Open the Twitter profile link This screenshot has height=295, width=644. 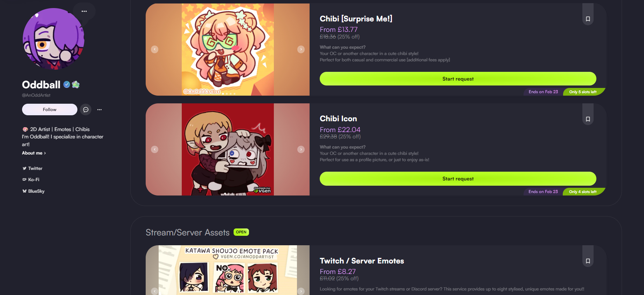click(32, 169)
